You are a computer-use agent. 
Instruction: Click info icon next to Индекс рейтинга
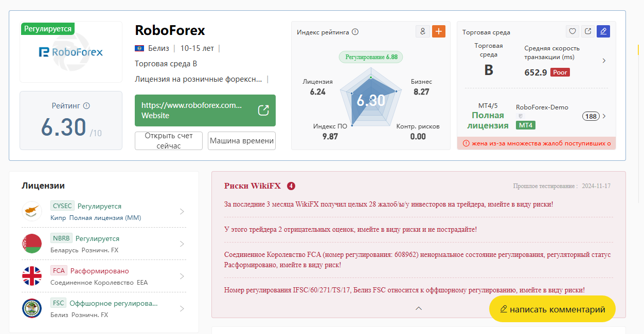point(355,32)
